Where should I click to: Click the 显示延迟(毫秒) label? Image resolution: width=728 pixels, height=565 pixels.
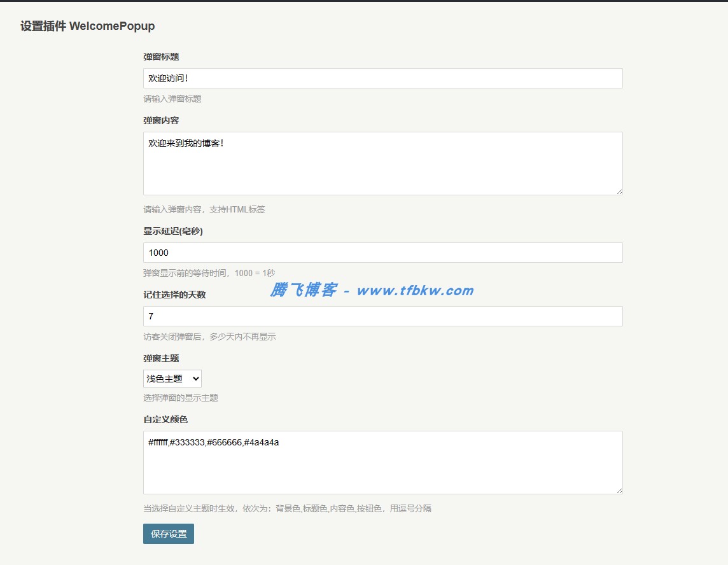point(173,231)
